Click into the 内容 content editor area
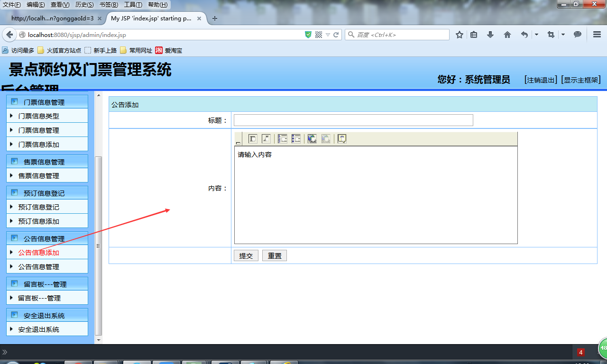The height and width of the screenshot is (364, 607). coord(376,195)
